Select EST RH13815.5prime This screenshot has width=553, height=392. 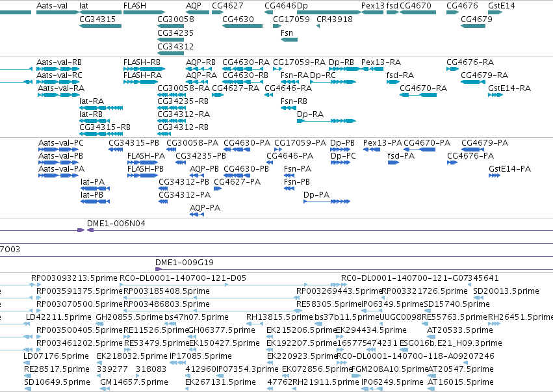click(279, 317)
